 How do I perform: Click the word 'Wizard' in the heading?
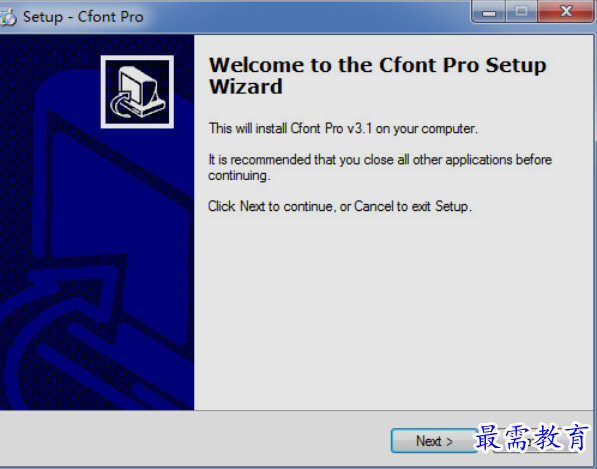(246, 86)
